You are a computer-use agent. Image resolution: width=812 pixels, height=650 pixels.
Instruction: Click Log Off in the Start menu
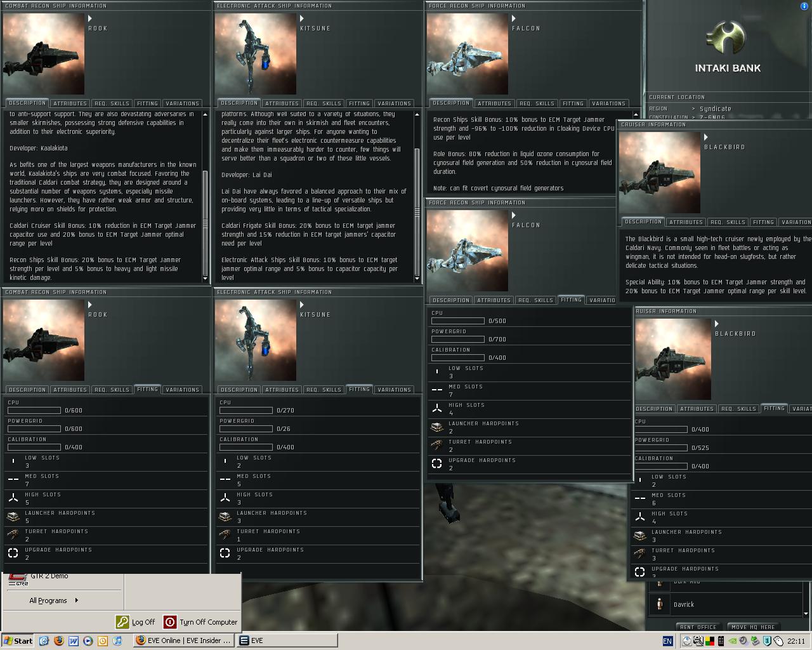pos(136,622)
